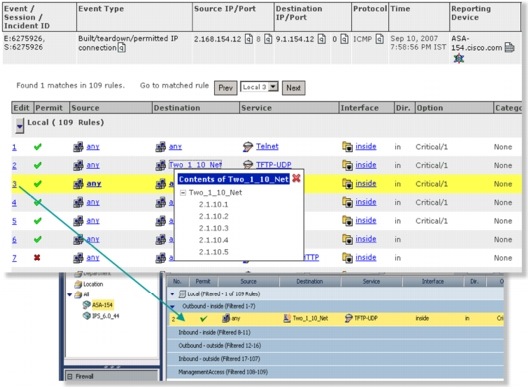Click the Service column header in upper rule table
529x389 pixels.
click(x=289, y=108)
